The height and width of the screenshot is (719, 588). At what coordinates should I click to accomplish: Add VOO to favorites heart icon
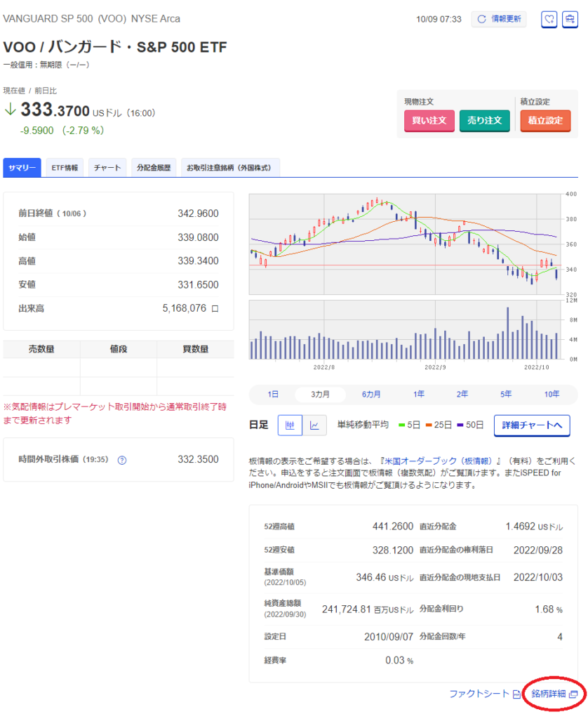(549, 19)
